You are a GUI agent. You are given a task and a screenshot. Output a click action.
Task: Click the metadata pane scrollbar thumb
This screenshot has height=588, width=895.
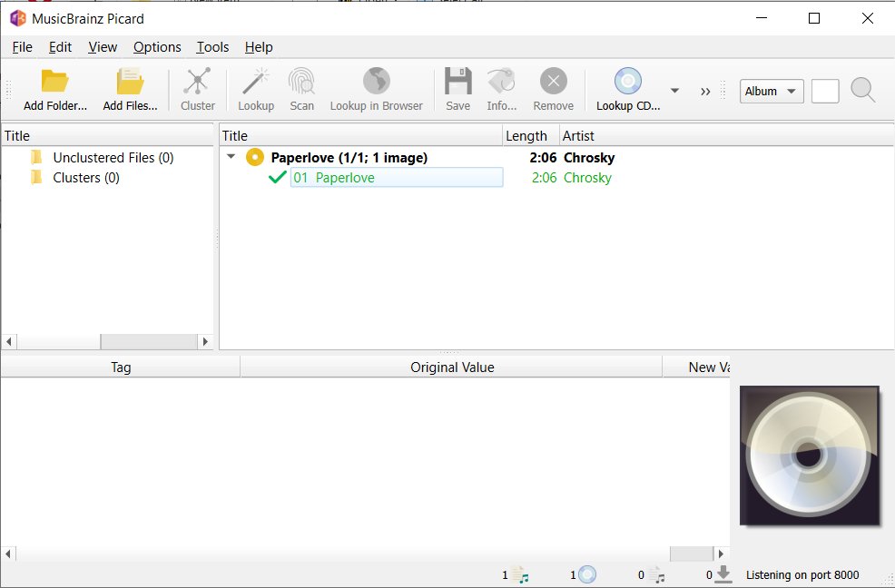point(692,554)
